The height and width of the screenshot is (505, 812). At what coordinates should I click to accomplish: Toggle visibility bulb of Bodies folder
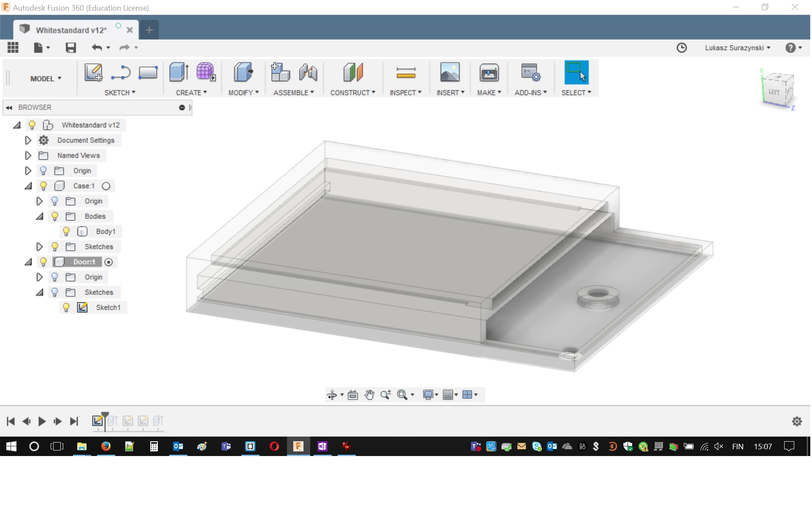(54, 217)
